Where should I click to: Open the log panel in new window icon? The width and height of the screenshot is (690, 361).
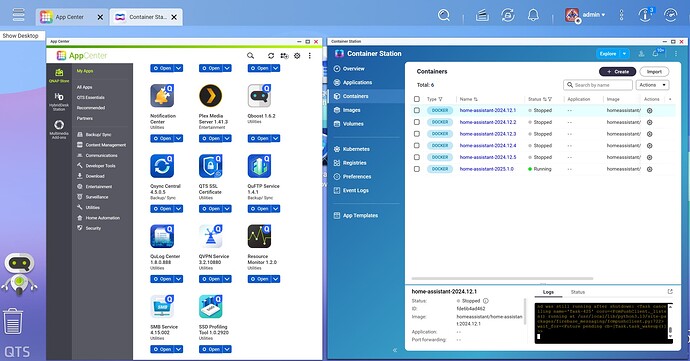point(670,291)
